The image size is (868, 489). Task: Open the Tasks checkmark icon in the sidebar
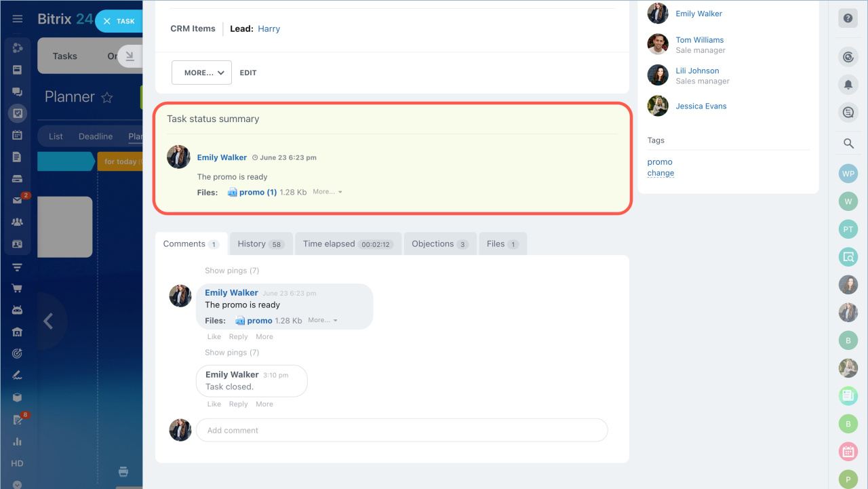click(18, 113)
